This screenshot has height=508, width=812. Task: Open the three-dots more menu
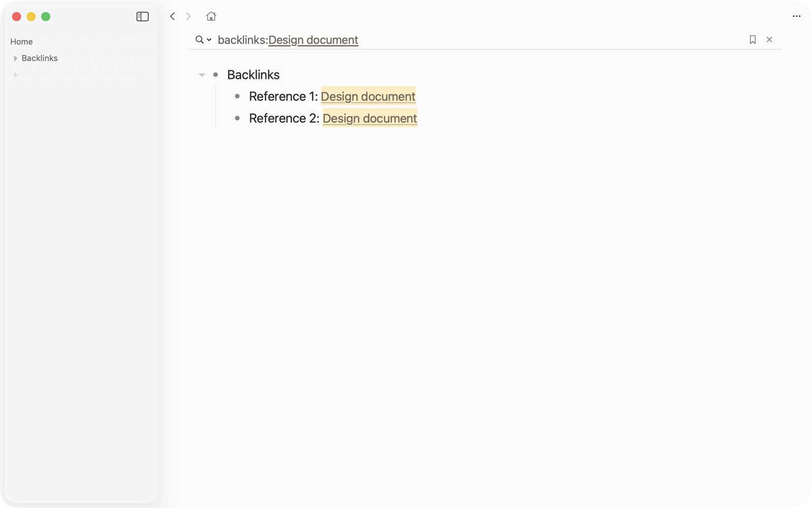tap(796, 16)
